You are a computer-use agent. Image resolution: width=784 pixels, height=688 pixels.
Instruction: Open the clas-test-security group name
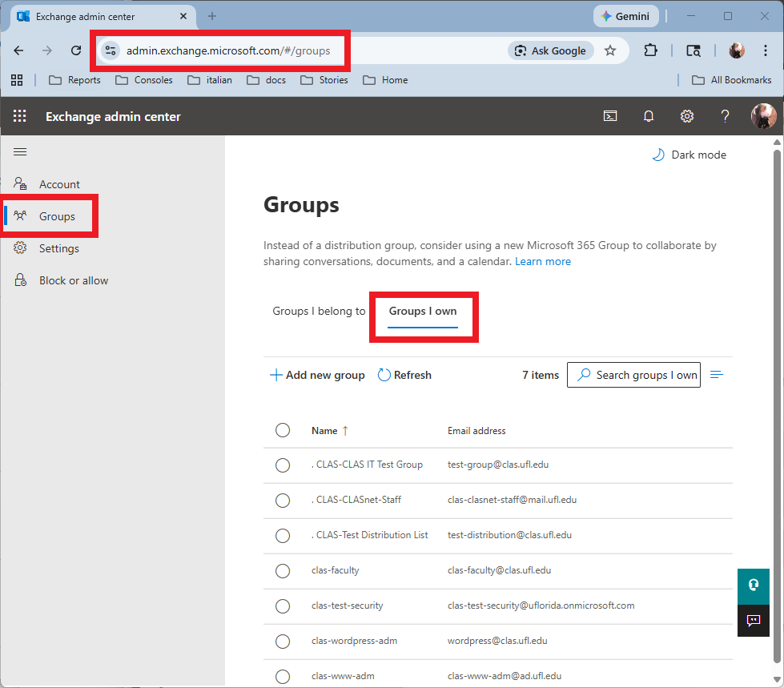coord(347,606)
